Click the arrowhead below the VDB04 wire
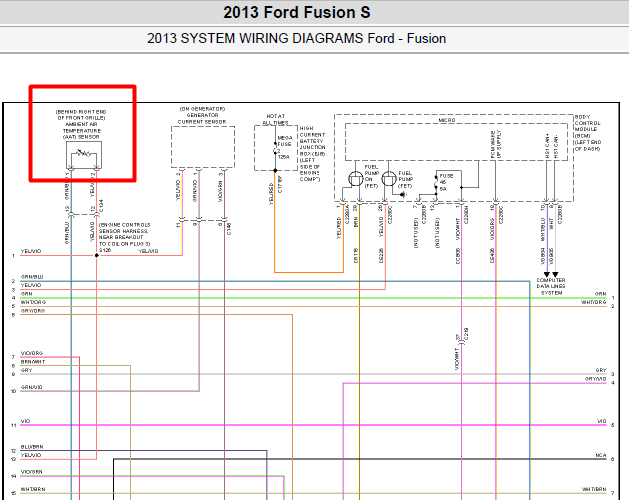629x500 pixels. pos(546,275)
